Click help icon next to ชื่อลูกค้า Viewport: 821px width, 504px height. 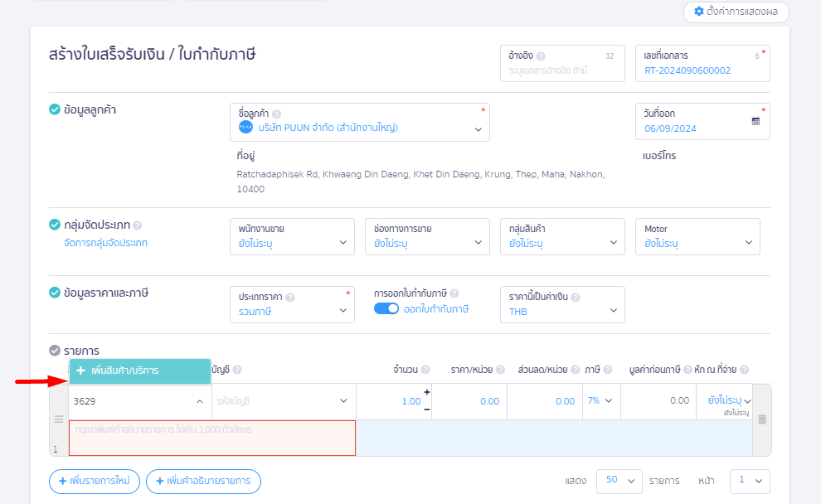coord(277,114)
